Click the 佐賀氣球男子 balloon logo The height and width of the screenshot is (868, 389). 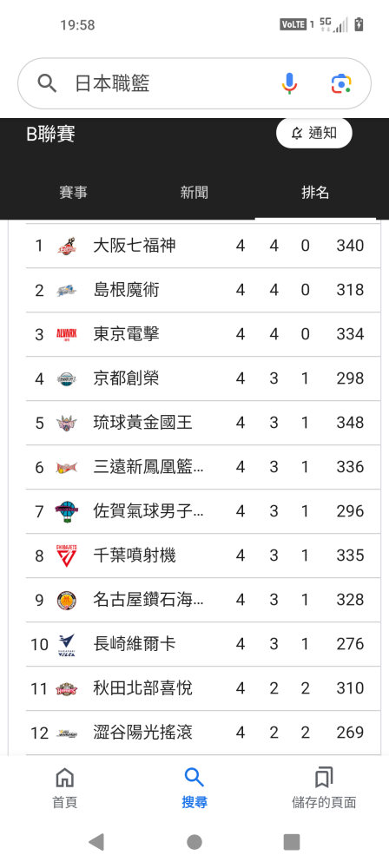67,511
